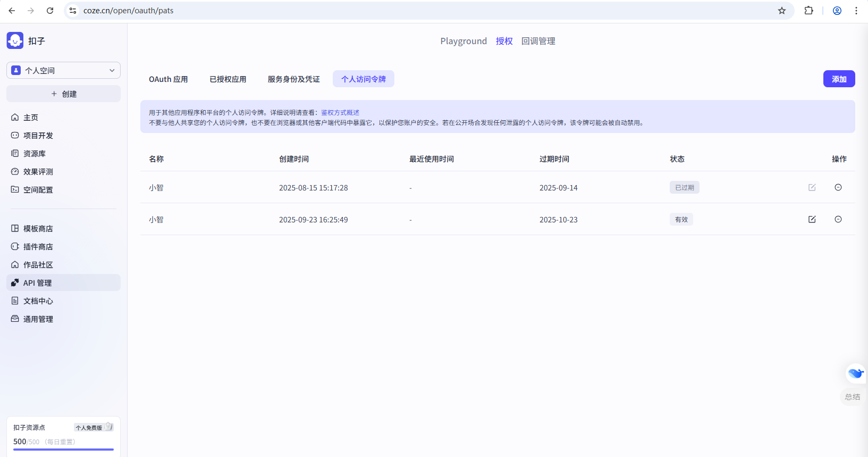
Task: Go forward in the browser
Action: coord(31,11)
